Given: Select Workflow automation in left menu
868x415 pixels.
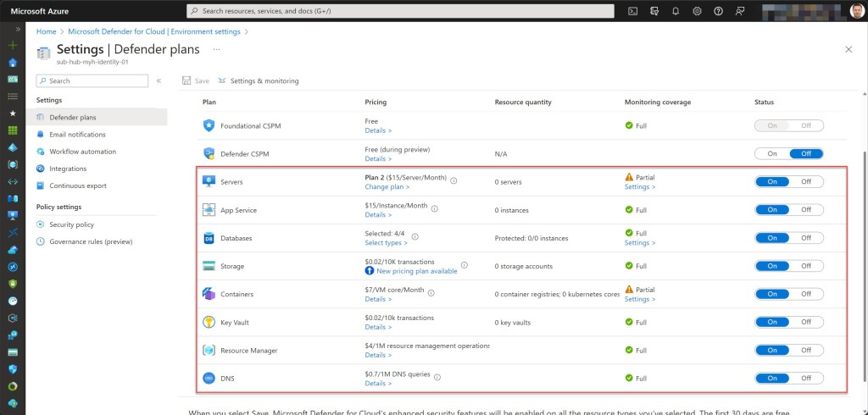Looking at the screenshot, I should tap(82, 152).
